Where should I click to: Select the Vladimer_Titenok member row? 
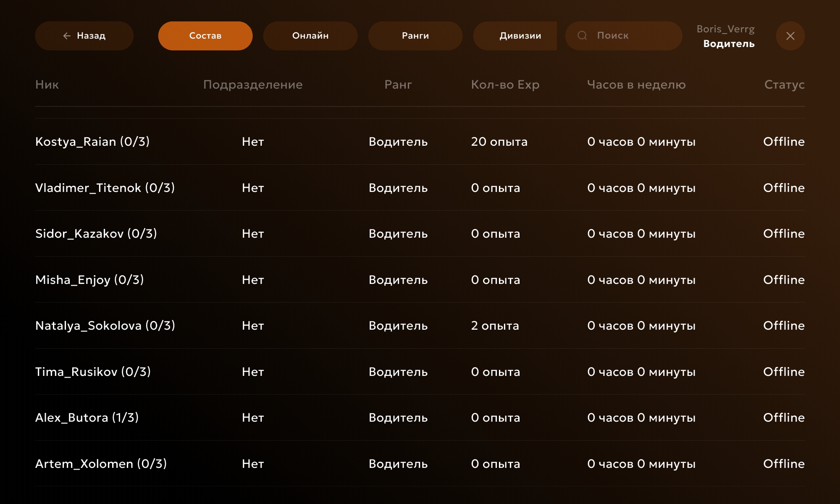click(x=105, y=188)
